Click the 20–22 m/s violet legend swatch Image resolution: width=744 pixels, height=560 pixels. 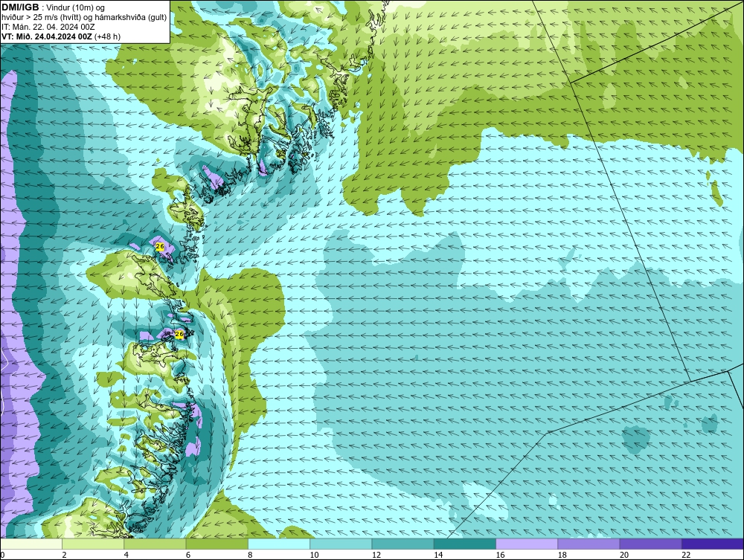coord(650,544)
